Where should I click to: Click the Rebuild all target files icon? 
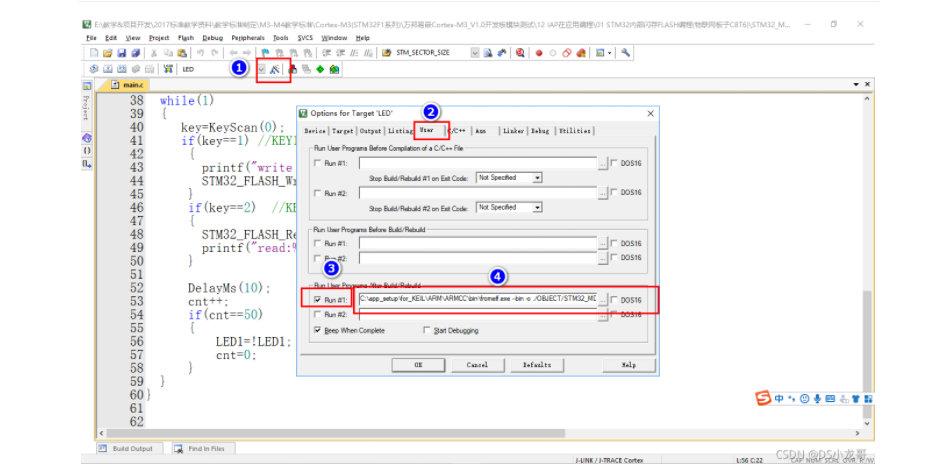tap(122, 69)
